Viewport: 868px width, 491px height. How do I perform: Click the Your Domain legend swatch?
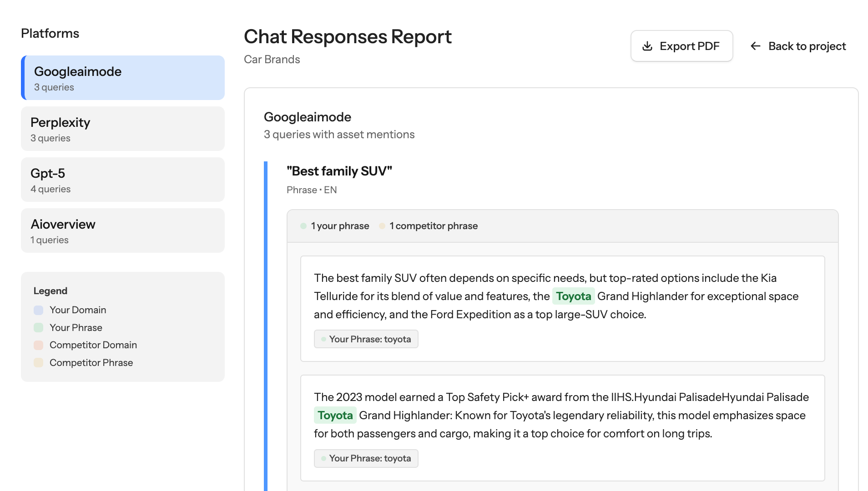coord(39,310)
